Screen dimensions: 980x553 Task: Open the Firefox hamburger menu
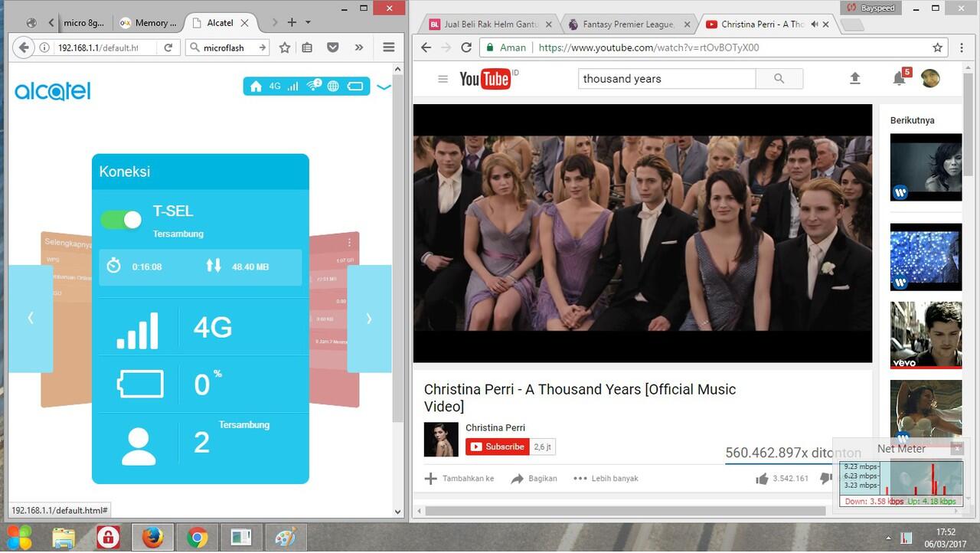click(x=388, y=47)
